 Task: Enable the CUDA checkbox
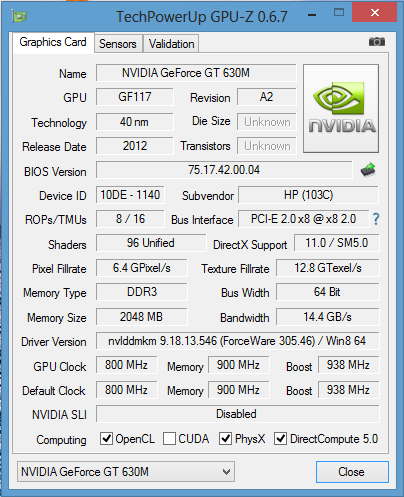169,439
